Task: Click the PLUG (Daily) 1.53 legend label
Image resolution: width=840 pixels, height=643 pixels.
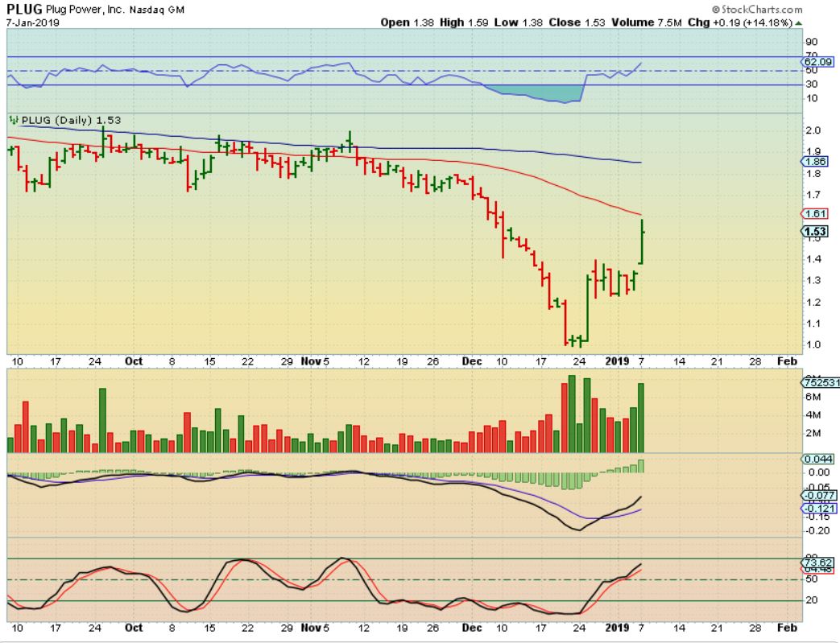Action: click(71, 120)
